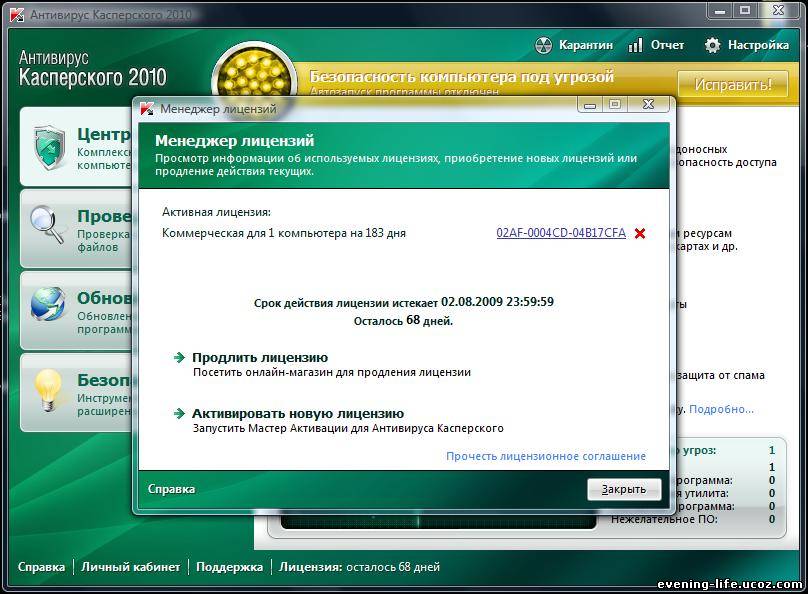Image resolution: width=808 pixels, height=594 pixels.
Task: Open the Настройка gear icon
Action: pyautogui.click(x=712, y=45)
